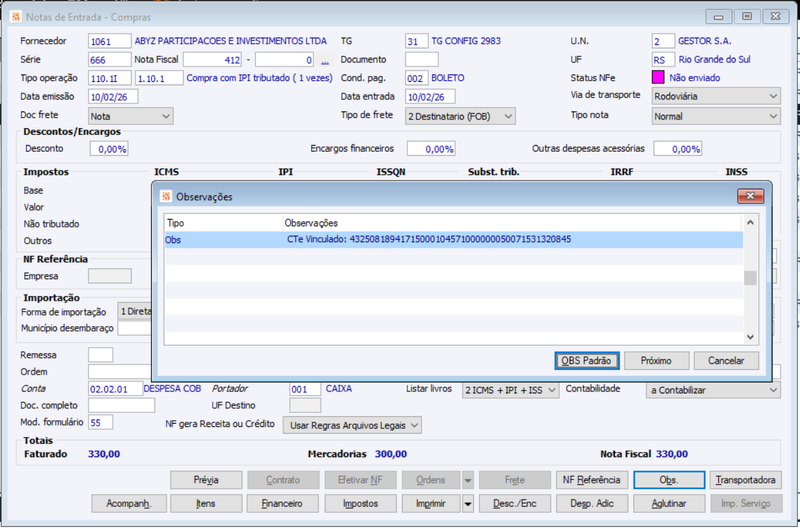The image size is (800, 529).
Task: Click the Acompanh. button
Action: tap(129, 504)
